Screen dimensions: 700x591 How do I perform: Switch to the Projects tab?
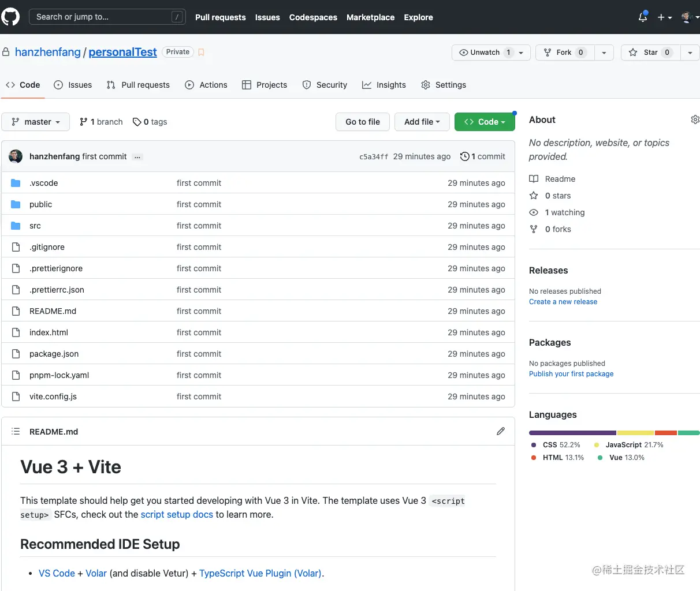pos(265,85)
